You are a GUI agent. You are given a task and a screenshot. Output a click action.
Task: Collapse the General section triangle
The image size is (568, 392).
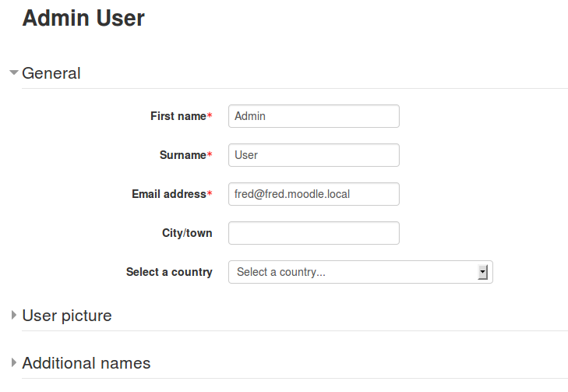pos(14,72)
